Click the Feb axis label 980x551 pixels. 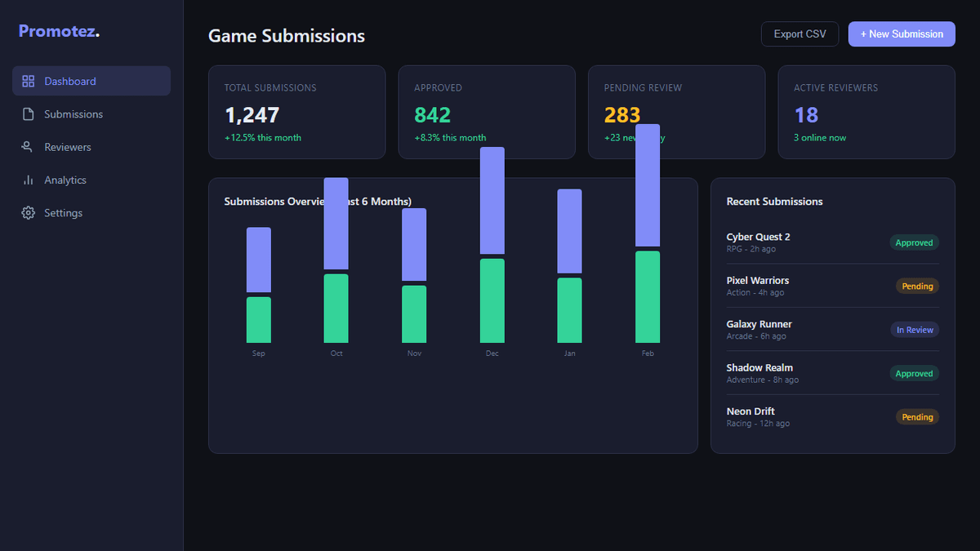click(x=648, y=353)
